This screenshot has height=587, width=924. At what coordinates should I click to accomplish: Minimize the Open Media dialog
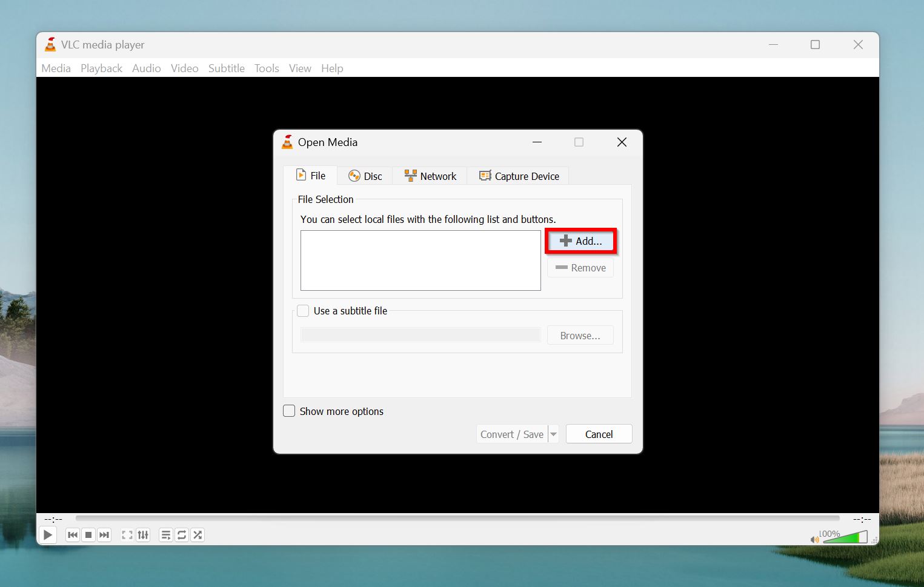[x=537, y=142]
